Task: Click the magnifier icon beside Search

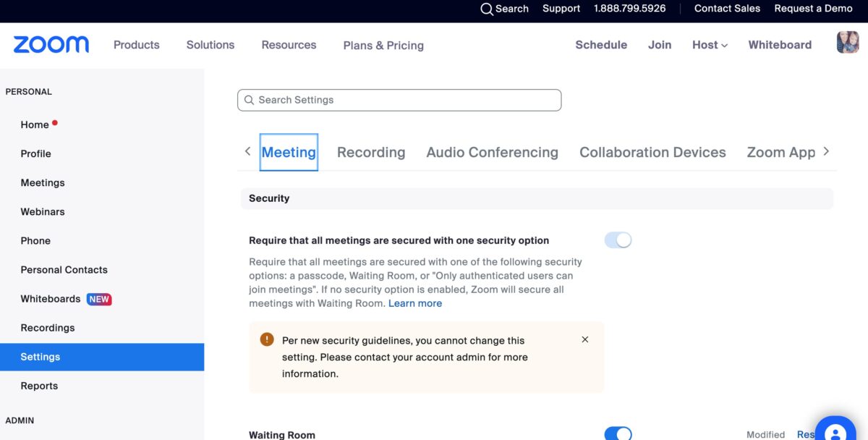Action: coord(487,9)
